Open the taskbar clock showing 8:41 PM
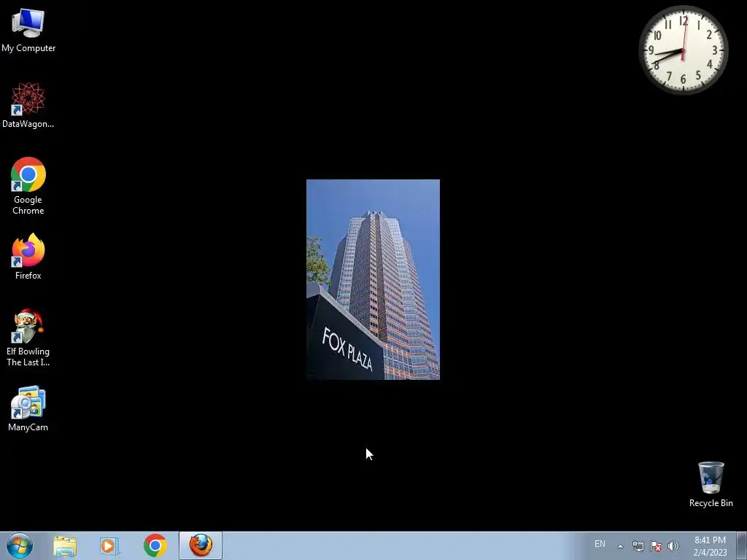 coord(711,546)
